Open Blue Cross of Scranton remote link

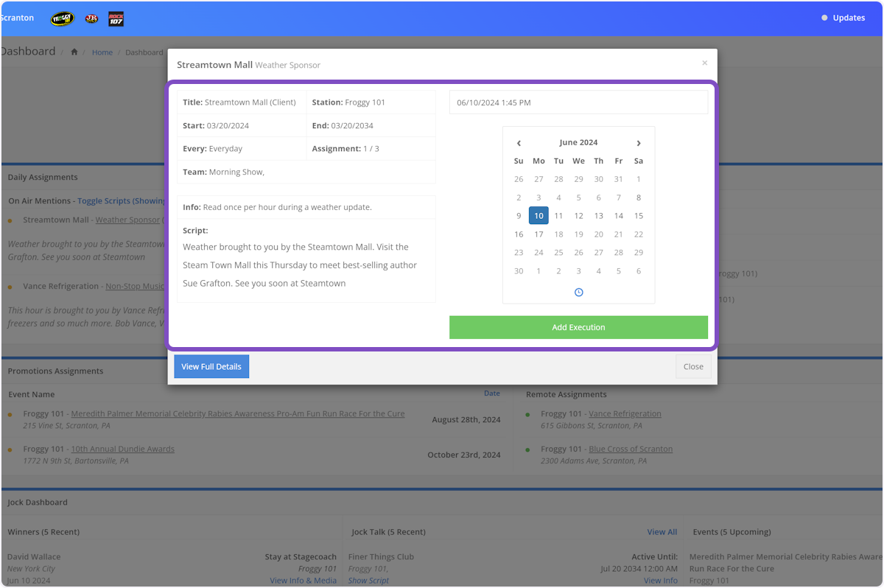click(630, 449)
